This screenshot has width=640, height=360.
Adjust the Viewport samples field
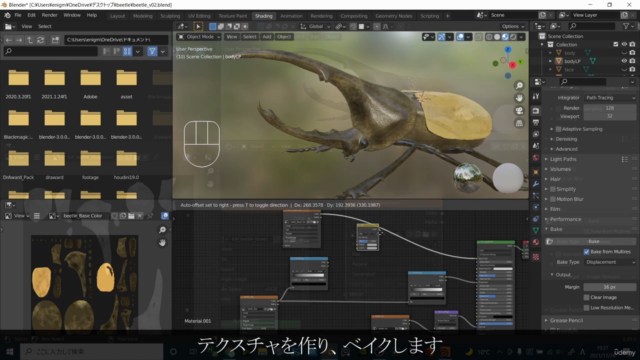[610, 116]
